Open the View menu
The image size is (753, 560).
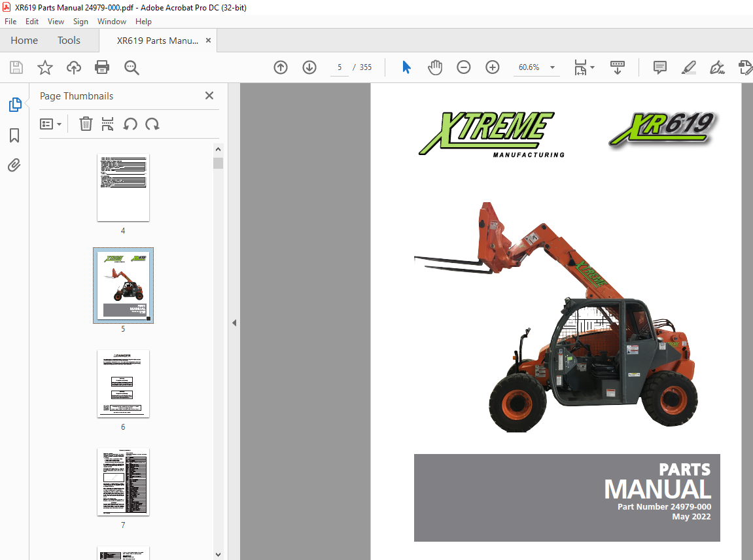(x=56, y=22)
